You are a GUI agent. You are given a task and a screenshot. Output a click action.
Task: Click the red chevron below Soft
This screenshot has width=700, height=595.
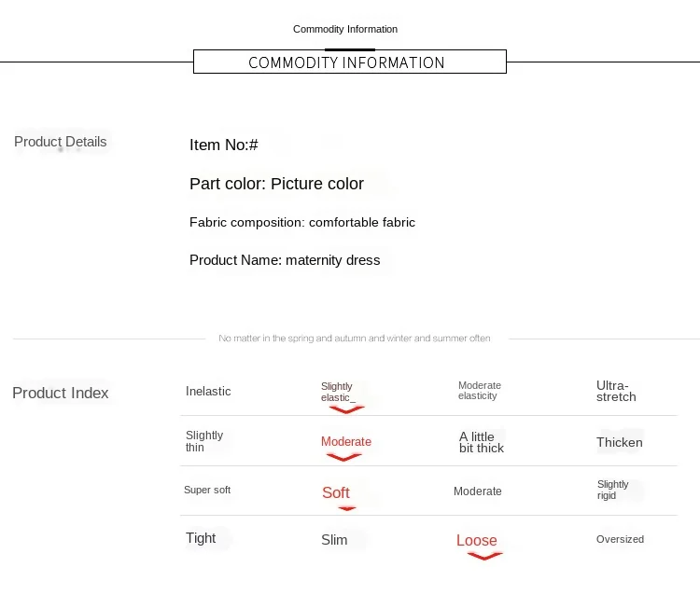347,508
